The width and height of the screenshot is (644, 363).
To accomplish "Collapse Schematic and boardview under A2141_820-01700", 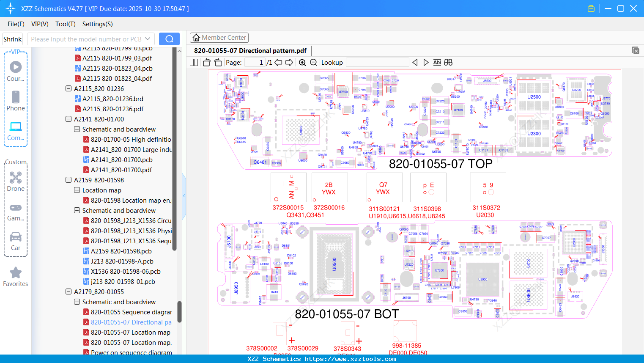I will click(77, 129).
